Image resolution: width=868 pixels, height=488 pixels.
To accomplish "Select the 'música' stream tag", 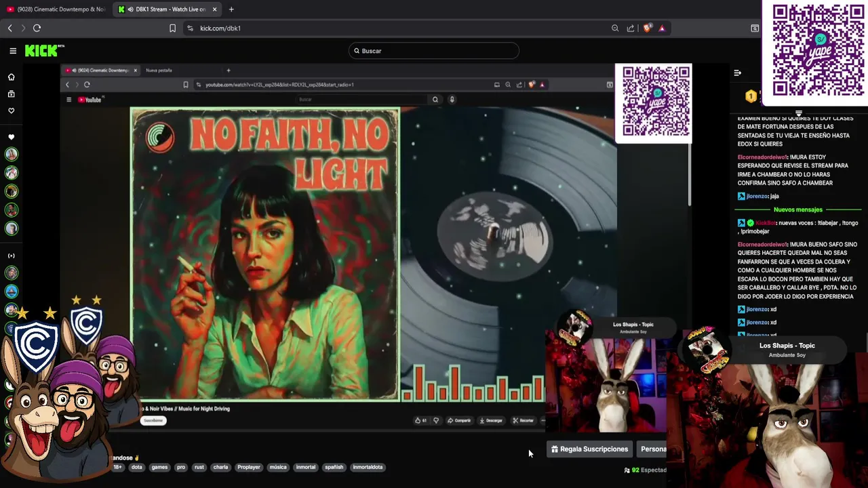I will (x=278, y=467).
